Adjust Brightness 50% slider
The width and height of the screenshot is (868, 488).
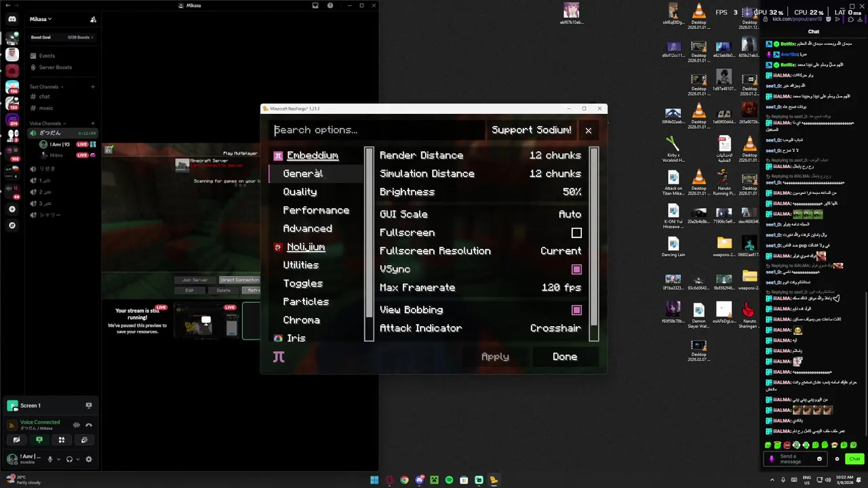pos(480,192)
